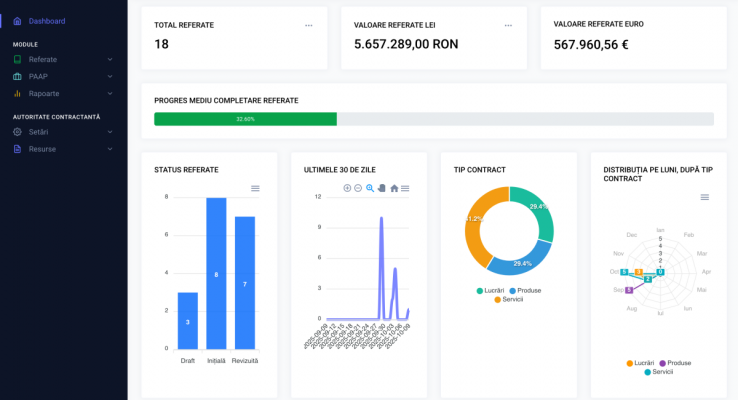The width and height of the screenshot is (738, 400).
Task: Click the green completion progress bar
Action: click(245, 119)
